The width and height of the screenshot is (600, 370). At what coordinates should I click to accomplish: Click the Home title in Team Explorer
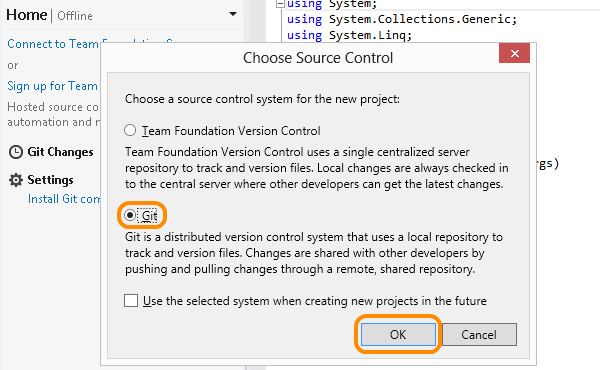(x=26, y=15)
